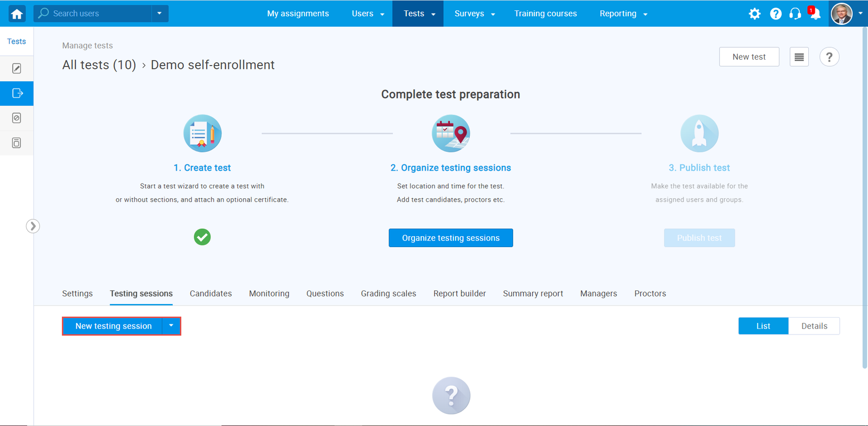This screenshot has height=426, width=868.
Task: Switch to List view
Action: tap(763, 326)
